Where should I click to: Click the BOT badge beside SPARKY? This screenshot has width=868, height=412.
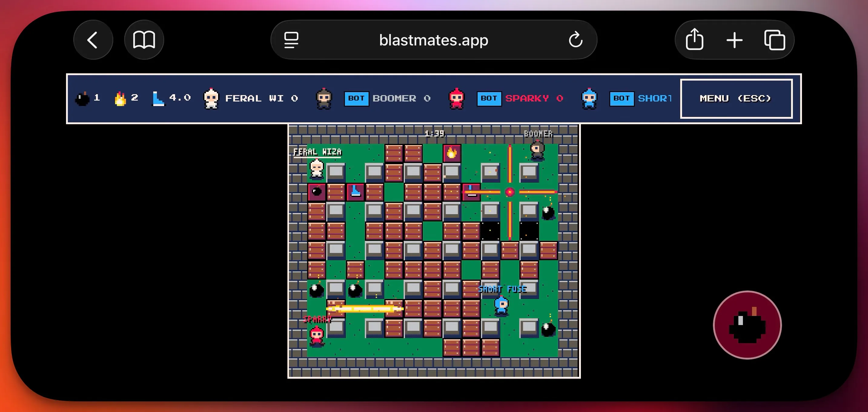pos(489,99)
